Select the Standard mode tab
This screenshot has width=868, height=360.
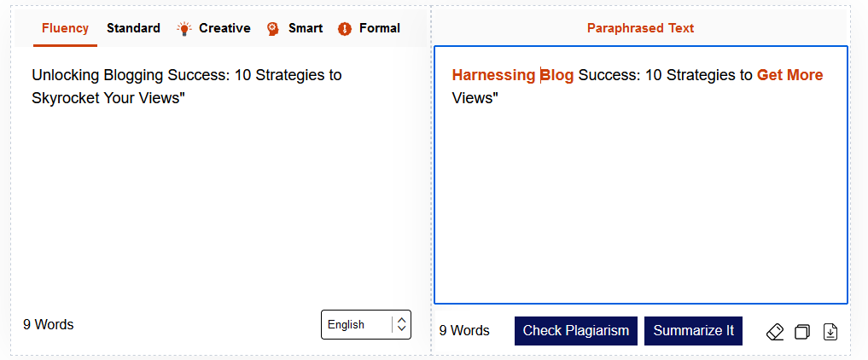(x=133, y=28)
